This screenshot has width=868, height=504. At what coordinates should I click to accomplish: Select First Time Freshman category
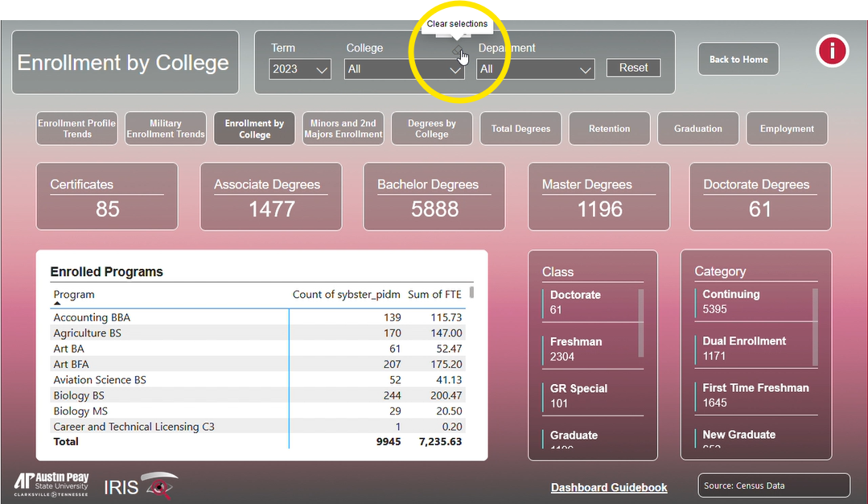755,395
